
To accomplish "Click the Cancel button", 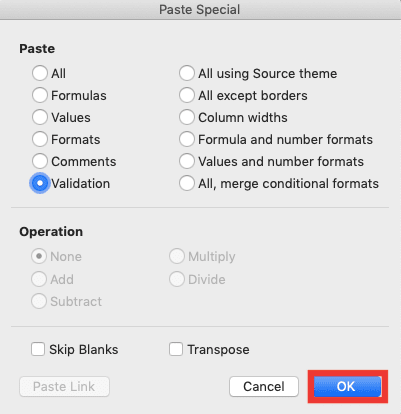I will (264, 386).
